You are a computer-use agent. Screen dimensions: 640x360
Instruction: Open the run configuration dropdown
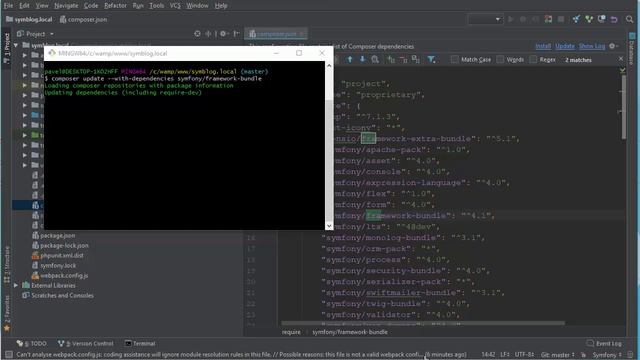coord(484,19)
